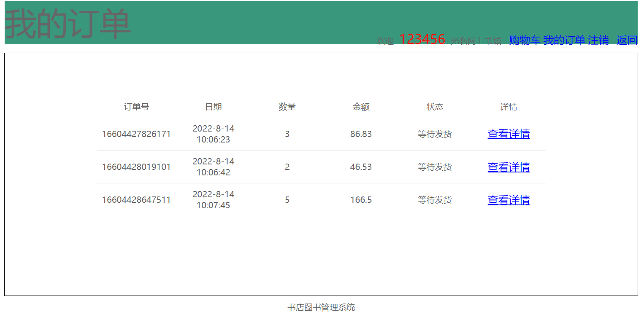Open 查看详情 for order 16604427826171
The image size is (644, 328).
coord(509,134)
